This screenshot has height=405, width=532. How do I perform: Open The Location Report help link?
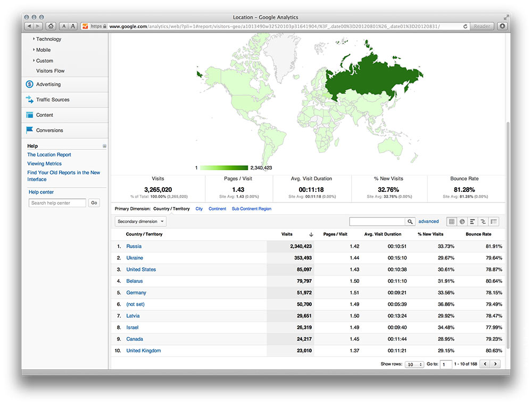coord(49,155)
